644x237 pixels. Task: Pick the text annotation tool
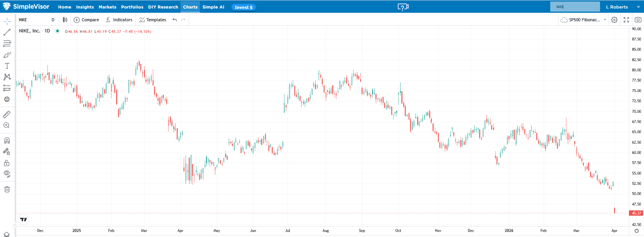[7, 66]
